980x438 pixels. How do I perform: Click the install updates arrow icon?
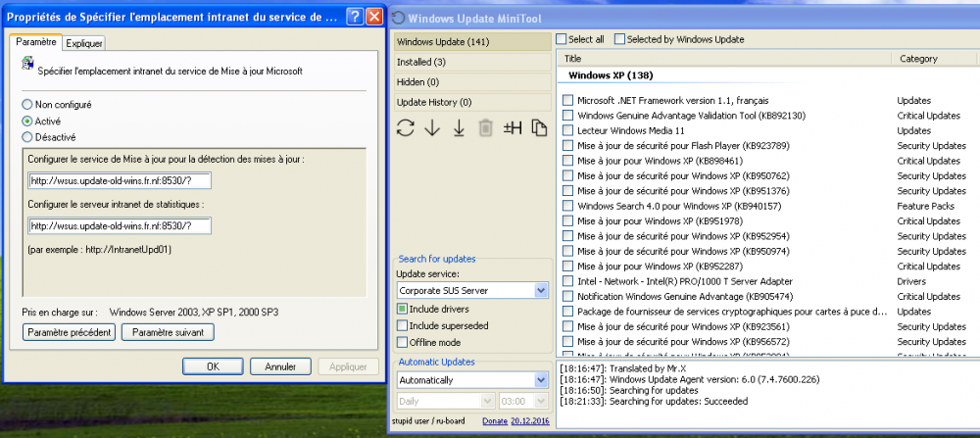pyautogui.click(x=459, y=128)
